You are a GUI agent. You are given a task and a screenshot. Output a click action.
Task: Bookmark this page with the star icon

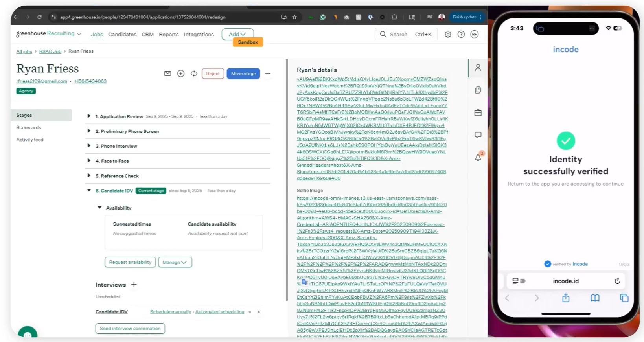(294, 17)
